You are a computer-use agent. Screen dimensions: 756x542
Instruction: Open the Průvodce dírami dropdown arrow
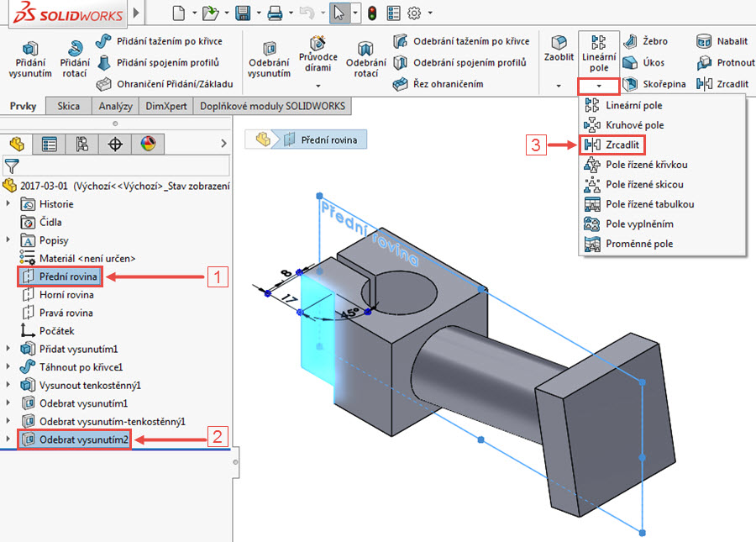[x=318, y=86]
